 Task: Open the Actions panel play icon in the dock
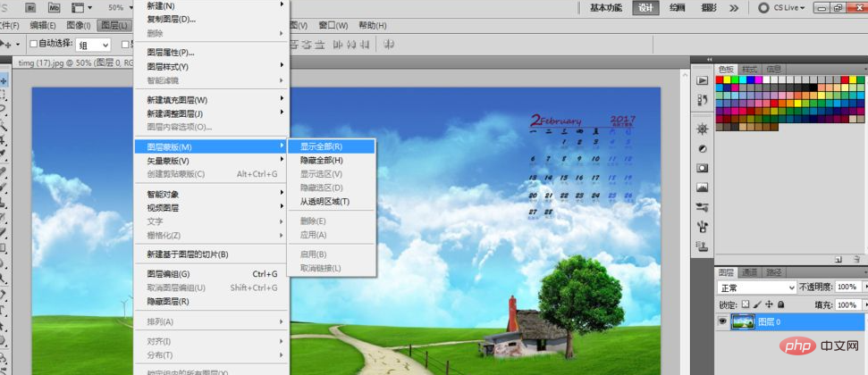703,80
